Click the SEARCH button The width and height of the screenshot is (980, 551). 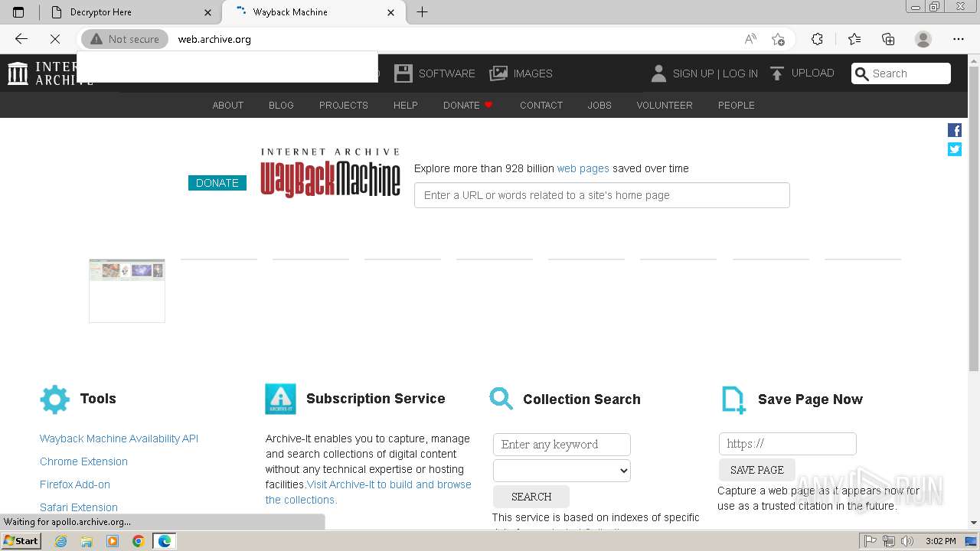click(531, 497)
